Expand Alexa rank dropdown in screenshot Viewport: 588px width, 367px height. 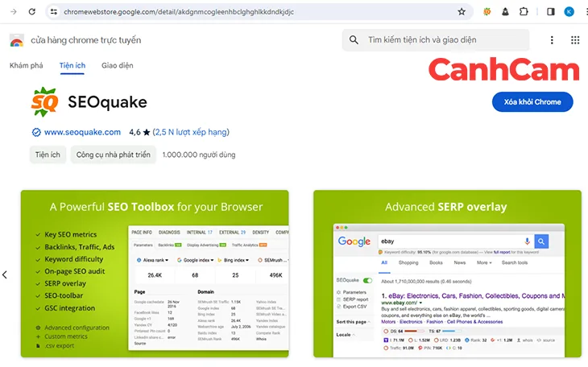click(x=153, y=260)
